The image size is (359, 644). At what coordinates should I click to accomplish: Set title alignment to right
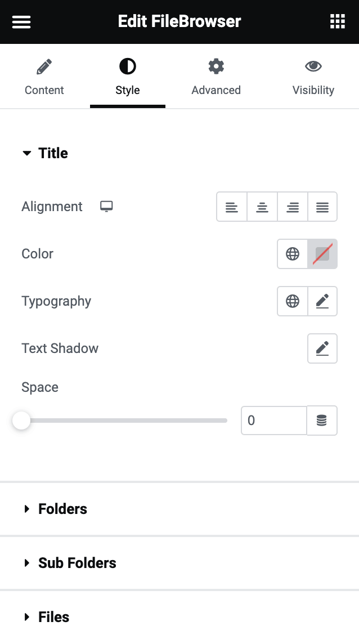293,207
